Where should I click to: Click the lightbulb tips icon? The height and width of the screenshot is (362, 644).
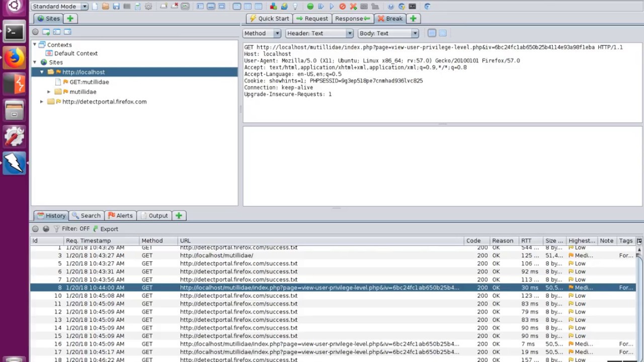coord(295,7)
